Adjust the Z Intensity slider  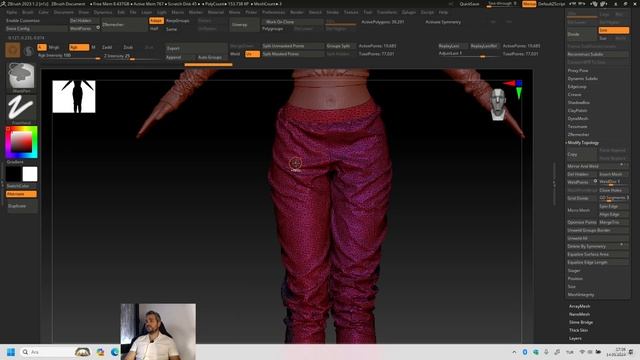pyautogui.click(x=132, y=56)
